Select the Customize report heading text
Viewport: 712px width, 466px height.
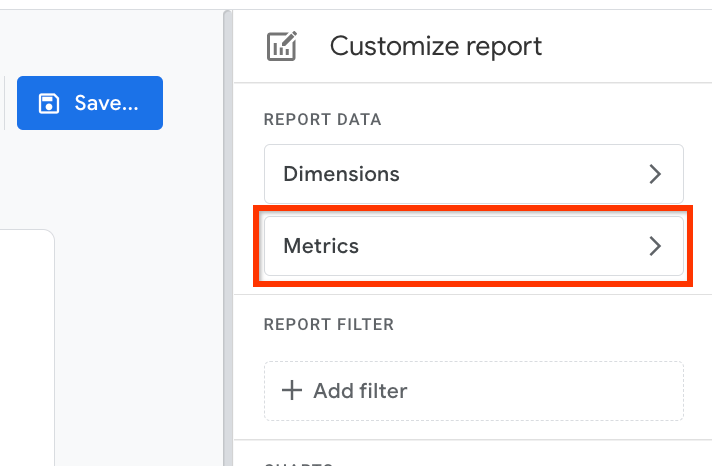click(x=436, y=46)
